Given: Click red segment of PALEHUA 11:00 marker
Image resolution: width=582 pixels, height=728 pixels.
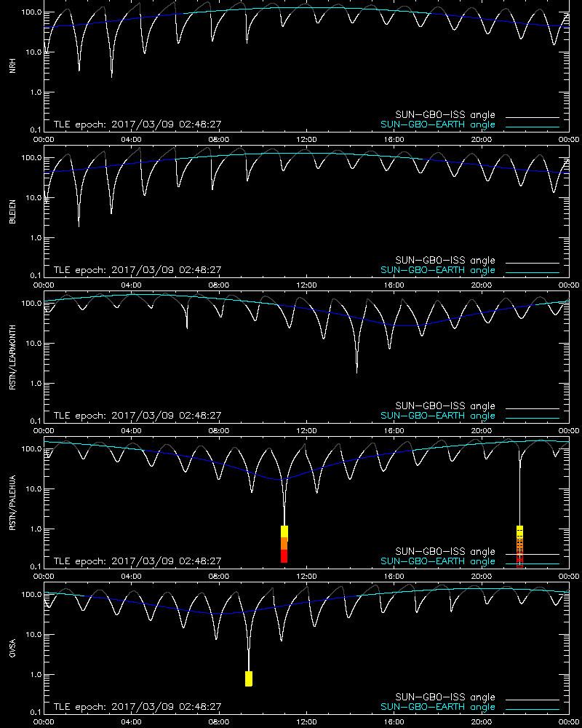Looking at the screenshot, I should [284, 556].
